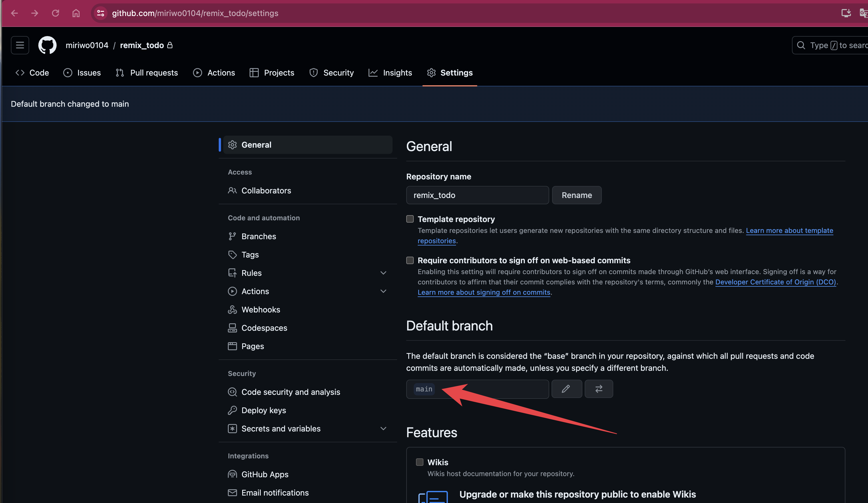This screenshot has width=868, height=503.
Task: Reload the page with browser refresh icon
Action: (x=55, y=13)
